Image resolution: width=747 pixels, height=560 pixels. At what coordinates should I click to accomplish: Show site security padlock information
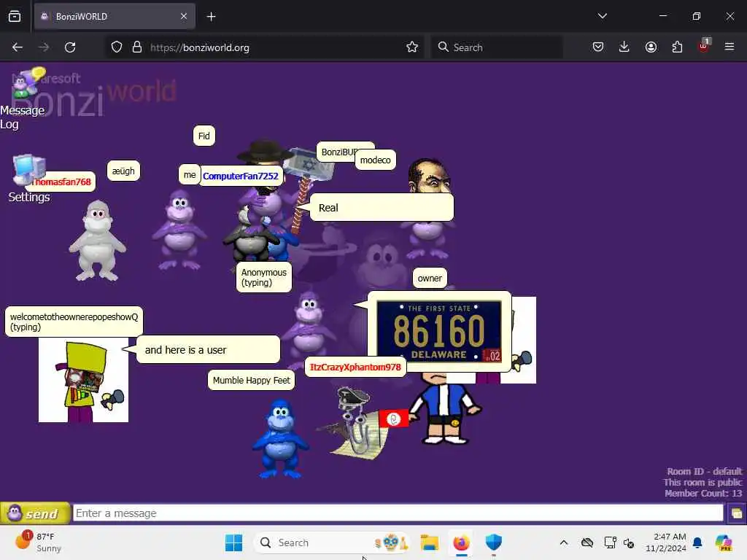[x=137, y=47]
